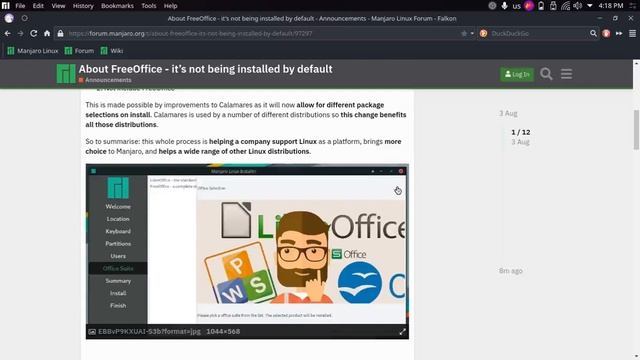Go forward with the forward arrow
640x360 pixels.
tap(20, 33)
